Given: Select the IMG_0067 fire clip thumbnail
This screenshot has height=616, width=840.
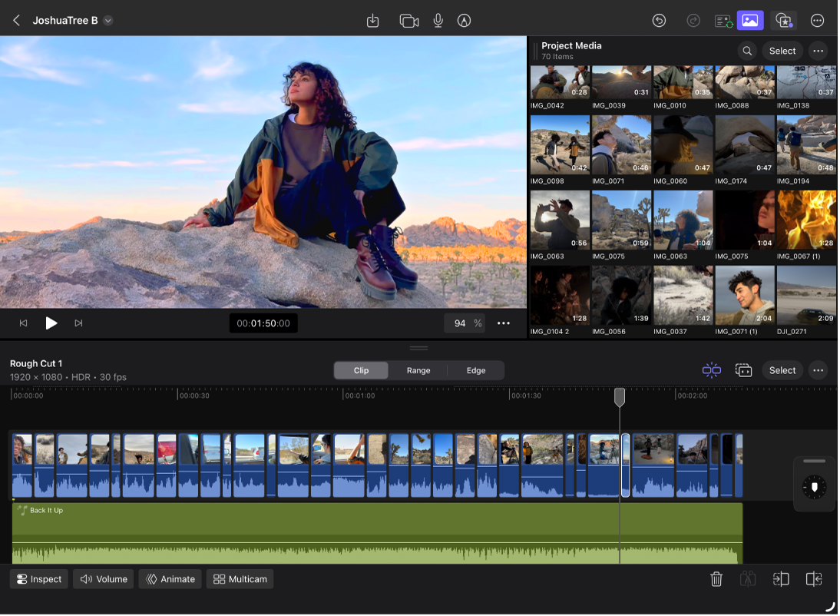Looking at the screenshot, I should [806, 219].
